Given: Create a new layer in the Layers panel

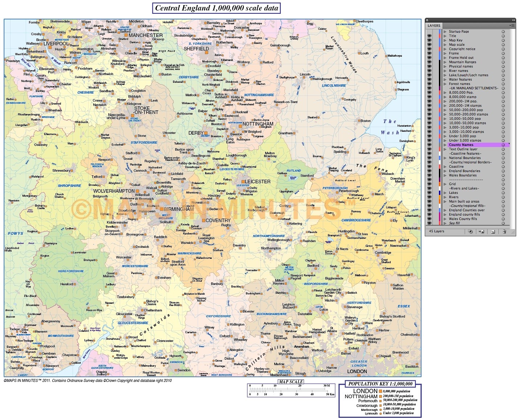Looking at the screenshot, I should click(x=493, y=231).
